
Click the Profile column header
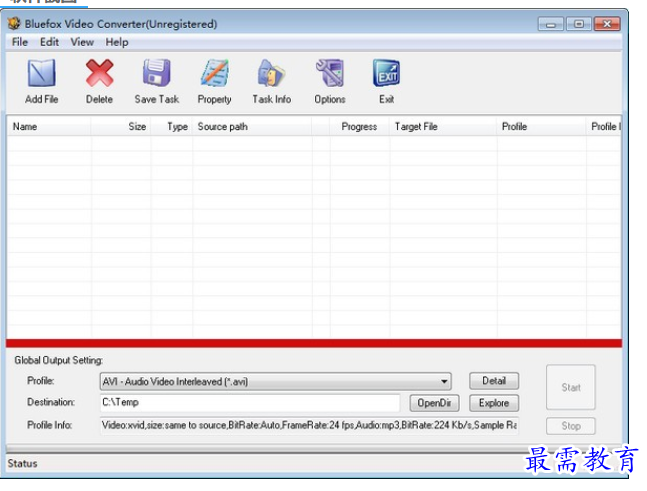(541, 127)
